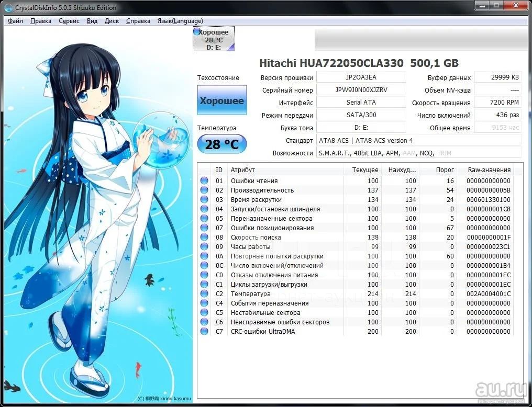Click the ID column header

[219, 170]
